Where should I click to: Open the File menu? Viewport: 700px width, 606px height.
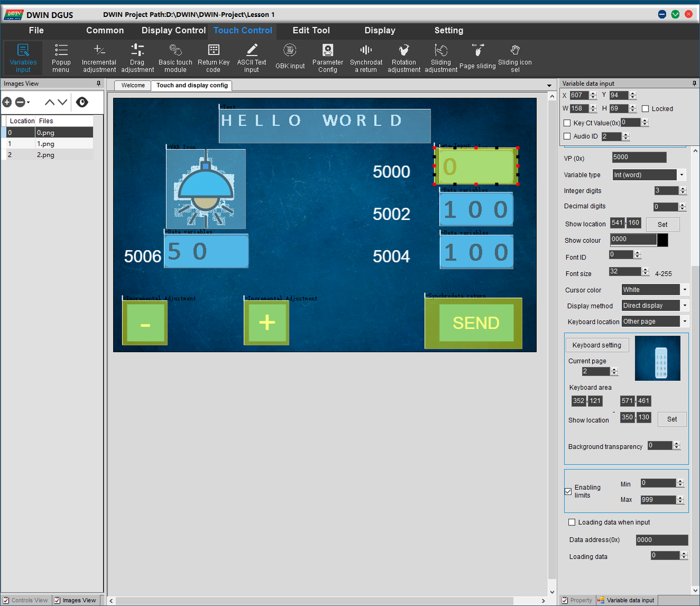pyautogui.click(x=36, y=30)
